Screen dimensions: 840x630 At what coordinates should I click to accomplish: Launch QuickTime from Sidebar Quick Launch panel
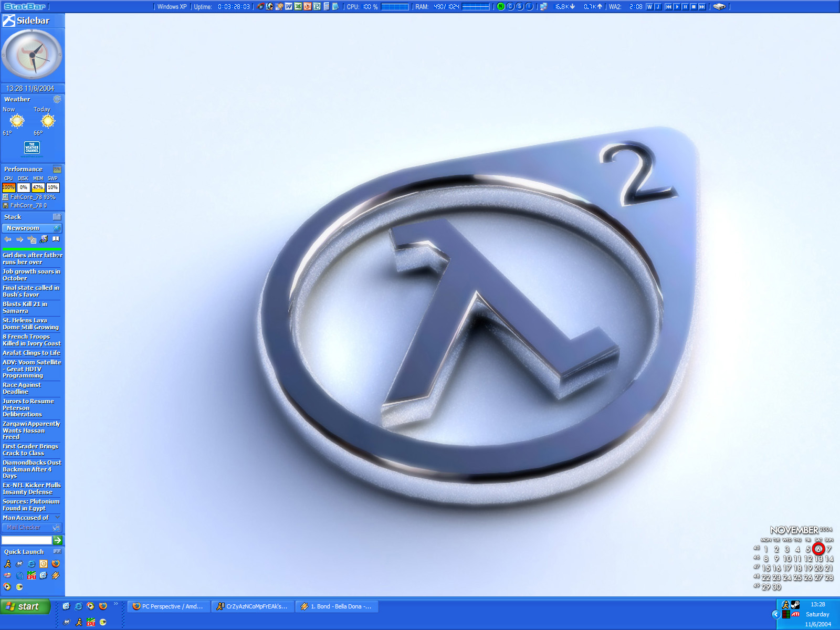point(19,575)
